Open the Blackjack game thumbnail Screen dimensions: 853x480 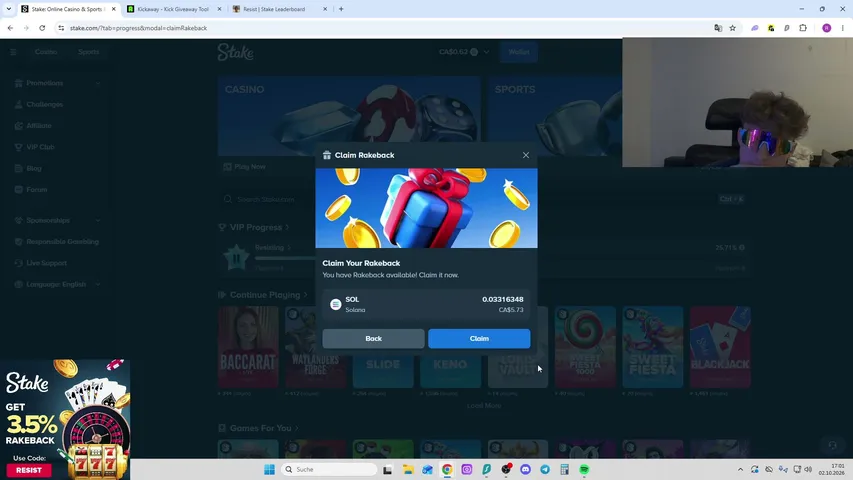720,347
